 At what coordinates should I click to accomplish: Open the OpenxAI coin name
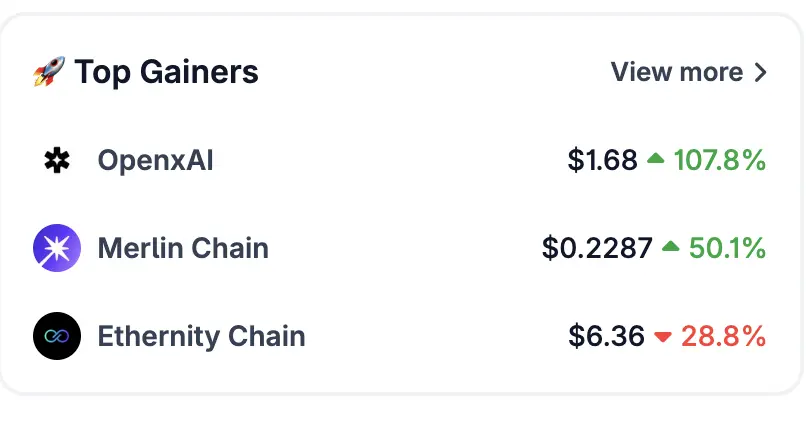(x=155, y=160)
